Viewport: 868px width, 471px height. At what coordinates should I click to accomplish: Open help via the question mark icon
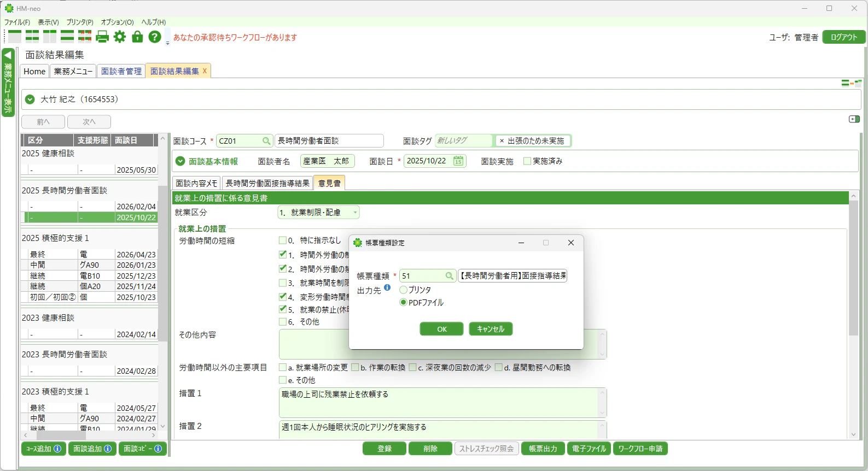click(155, 37)
